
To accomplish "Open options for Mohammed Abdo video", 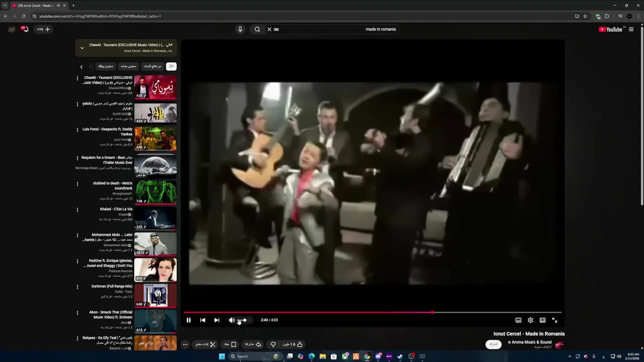I will [77, 235].
